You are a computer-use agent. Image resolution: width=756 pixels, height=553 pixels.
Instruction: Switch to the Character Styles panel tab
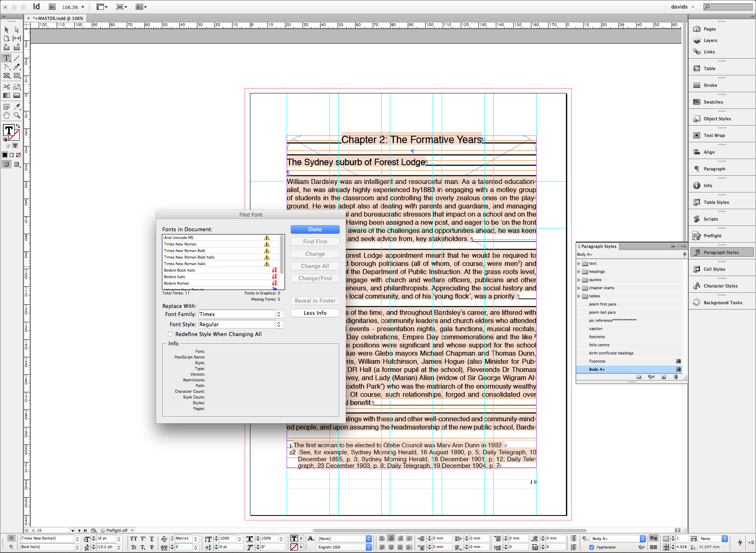coord(720,286)
